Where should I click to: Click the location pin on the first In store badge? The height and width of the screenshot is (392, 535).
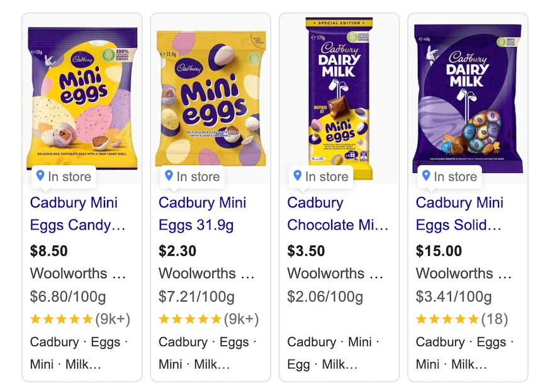pyautogui.click(x=40, y=177)
